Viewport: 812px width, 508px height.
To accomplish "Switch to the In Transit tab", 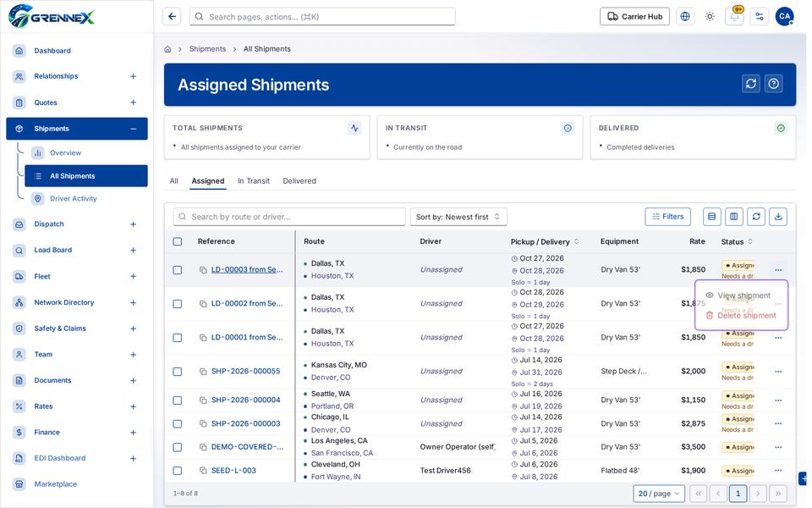I will [x=254, y=181].
